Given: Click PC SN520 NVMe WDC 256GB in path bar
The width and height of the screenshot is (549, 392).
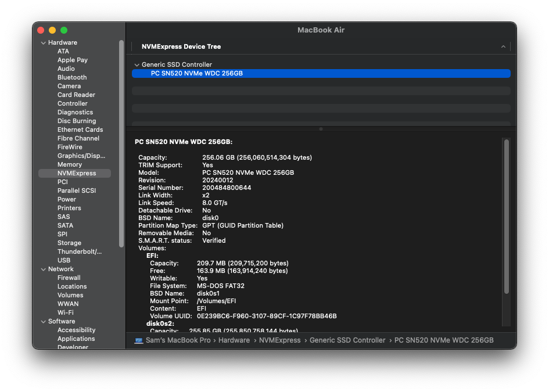Looking at the screenshot, I should tap(444, 340).
